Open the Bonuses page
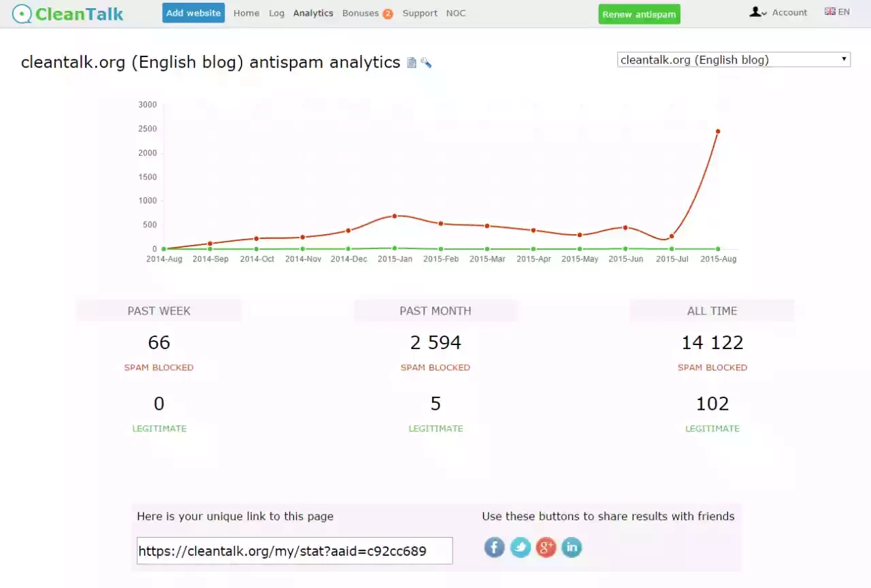The image size is (871, 588). [361, 13]
